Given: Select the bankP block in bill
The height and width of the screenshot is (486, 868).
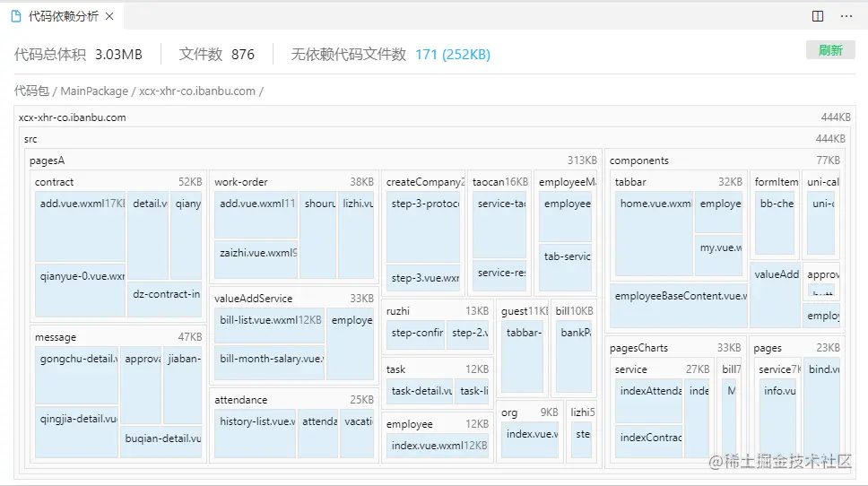Looking at the screenshot, I should (574, 357).
